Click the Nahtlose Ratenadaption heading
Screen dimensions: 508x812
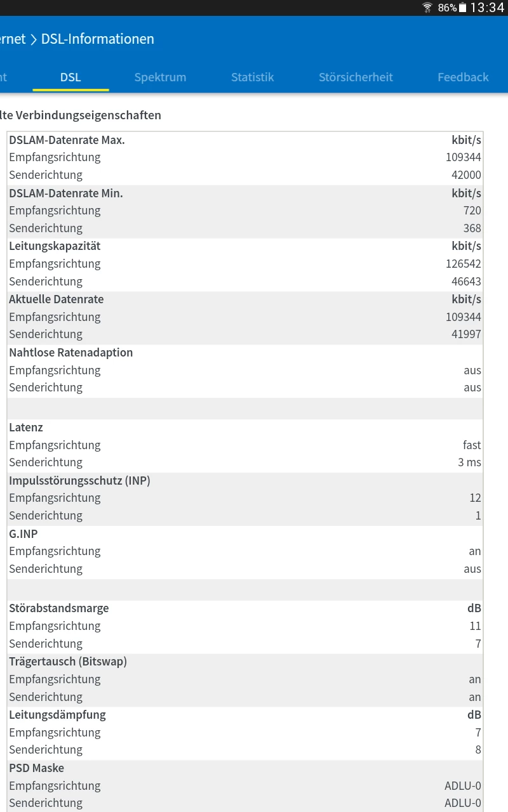(70, 353)
